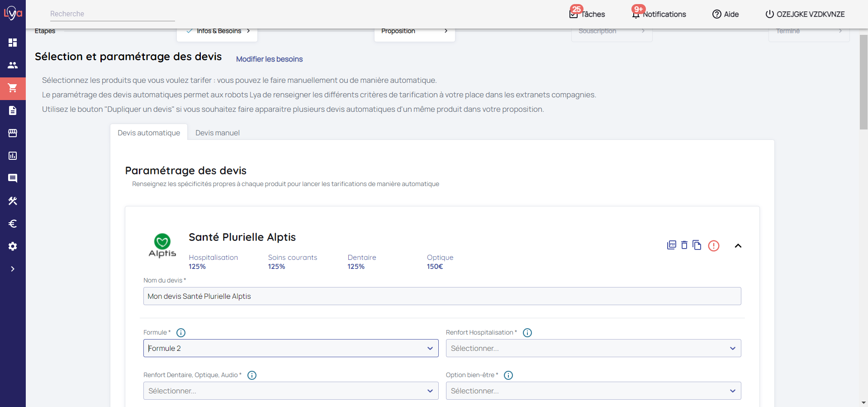Open the euro commissions sidebar icon
The image size is (868, 407).
pos(13,224)
